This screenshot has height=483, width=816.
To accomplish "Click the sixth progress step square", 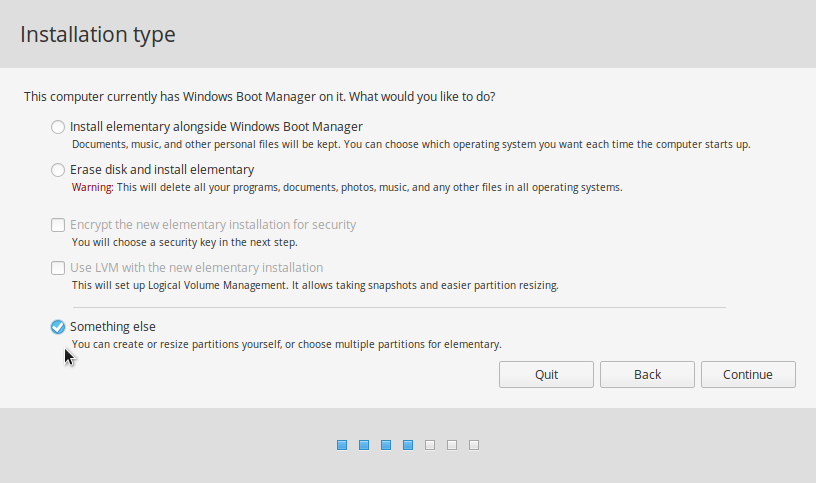I will click(x=452, y=445).
